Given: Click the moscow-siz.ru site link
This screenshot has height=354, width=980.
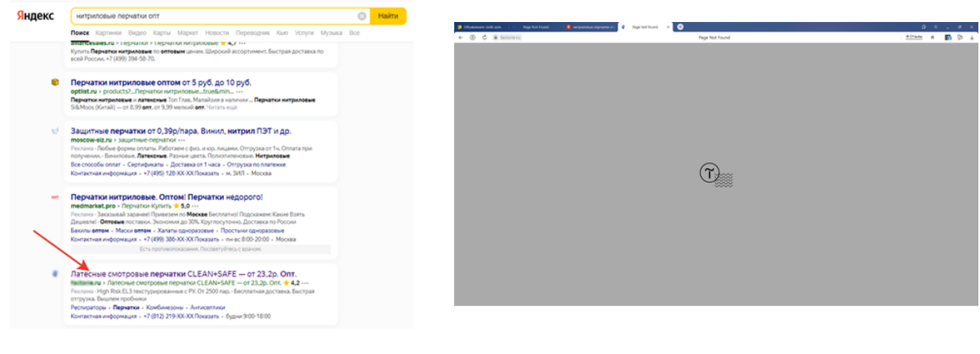Looking at the screenshot, I should (92, 140).
